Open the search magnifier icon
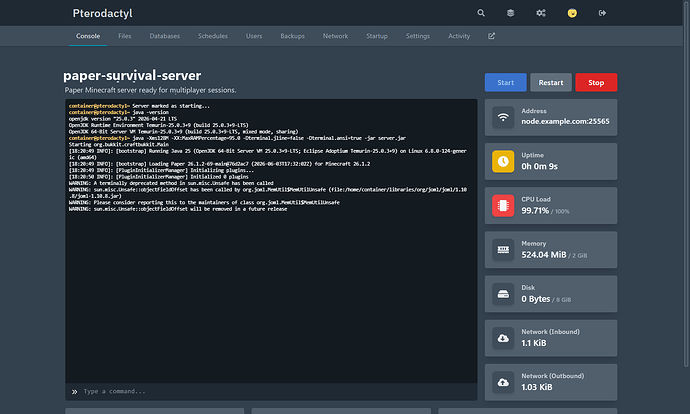690x414 pixels. click(481, 13)
